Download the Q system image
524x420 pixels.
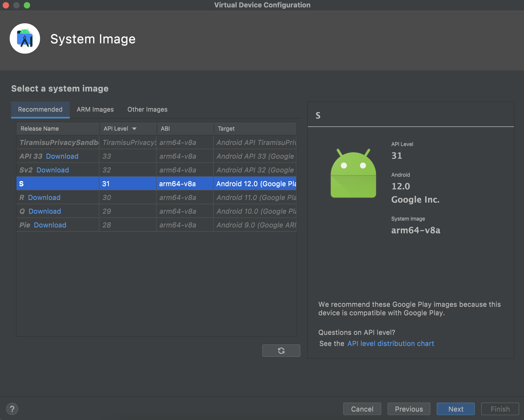(x=45, y=211)
